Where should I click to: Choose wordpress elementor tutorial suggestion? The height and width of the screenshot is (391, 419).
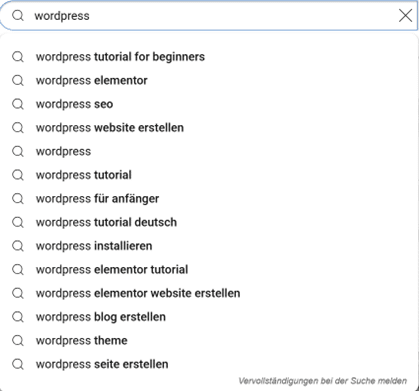coord(209,270)
